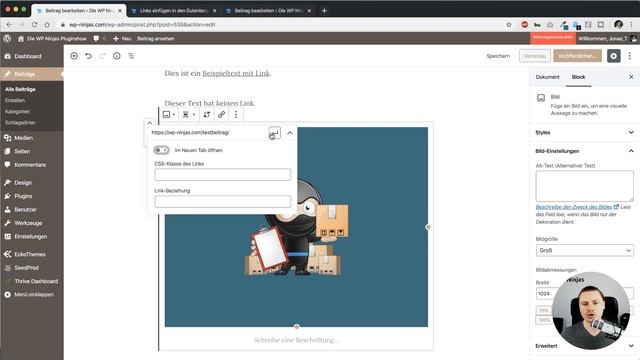
Task: Close the settings sidebar
Action: pos(631,77)
